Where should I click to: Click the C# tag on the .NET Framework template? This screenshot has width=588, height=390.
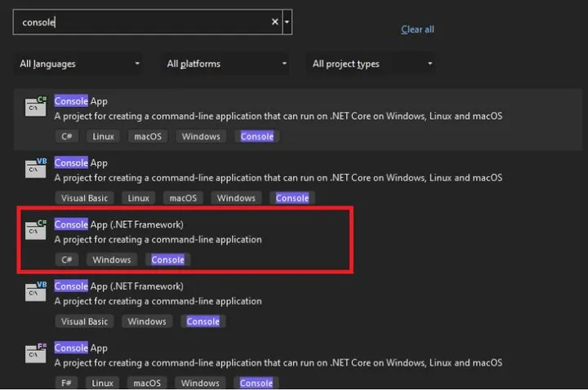[67, 259]
